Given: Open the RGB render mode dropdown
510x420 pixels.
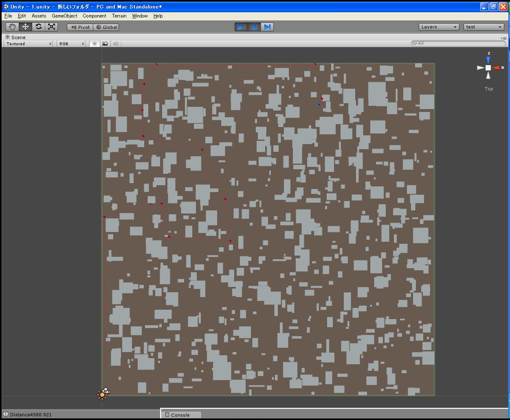Looking at the screenshot, I should pos(71,44).
